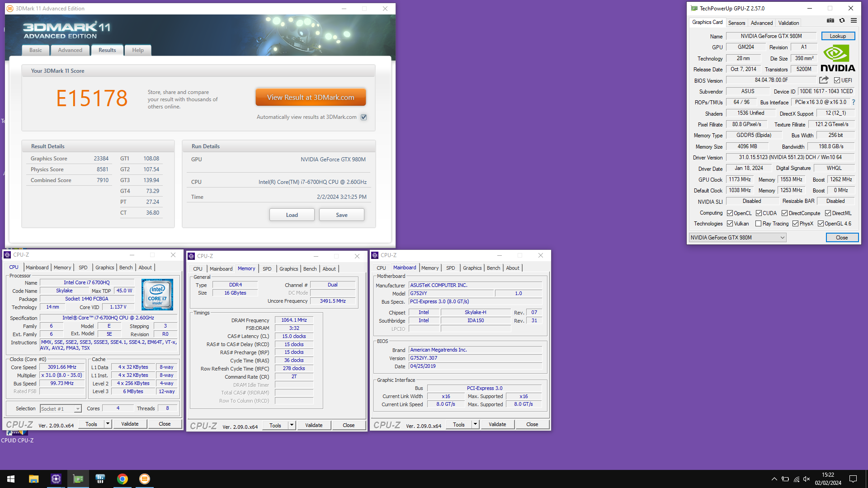Click Tools button in CPU-Z CPU window
Image resolution: width=868 pixels, height=488 pixels.
click(x=91, y=424)
